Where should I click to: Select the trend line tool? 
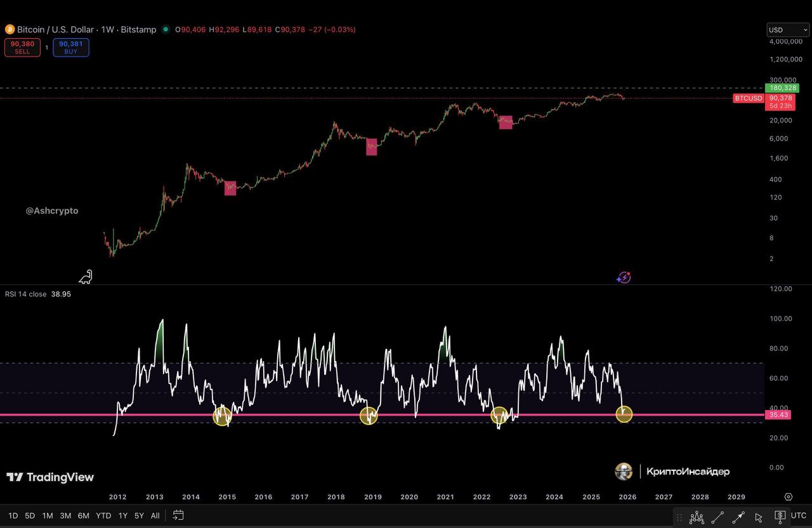point(717,517)
